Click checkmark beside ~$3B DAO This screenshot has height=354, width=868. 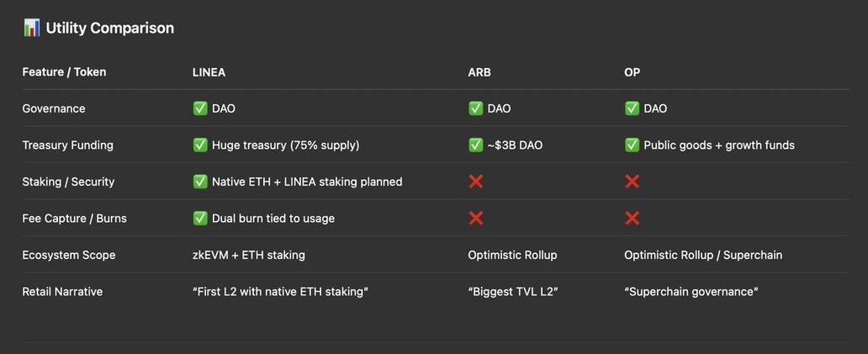(x=475, y=145)
